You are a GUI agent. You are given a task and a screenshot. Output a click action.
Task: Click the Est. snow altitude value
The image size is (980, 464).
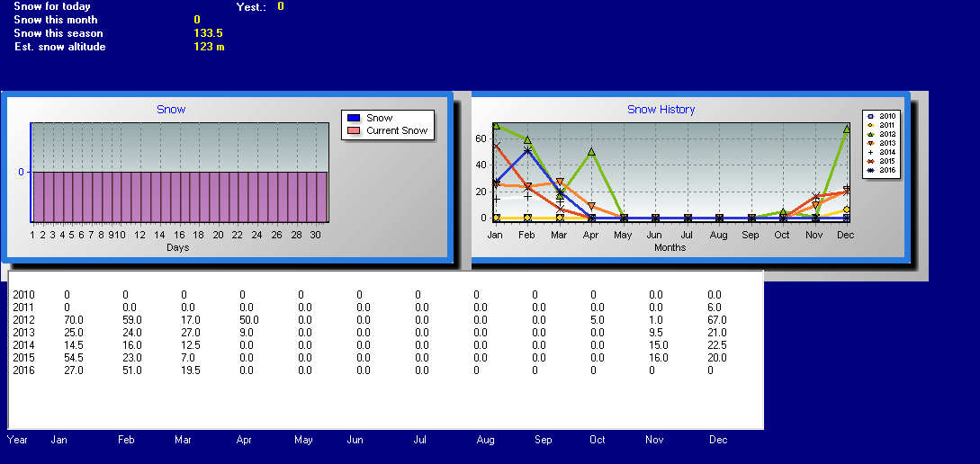tap(209, 47)
